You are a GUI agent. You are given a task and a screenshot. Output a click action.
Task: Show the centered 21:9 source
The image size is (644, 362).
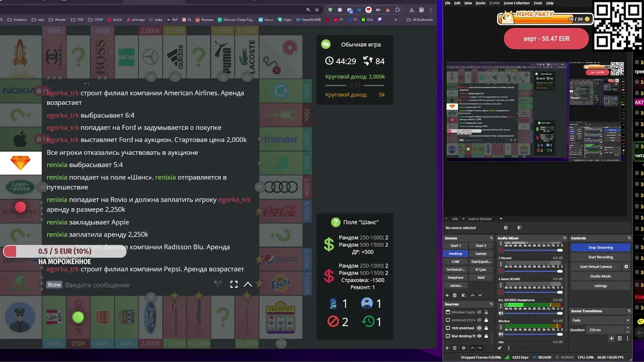[x=479, y=320]
